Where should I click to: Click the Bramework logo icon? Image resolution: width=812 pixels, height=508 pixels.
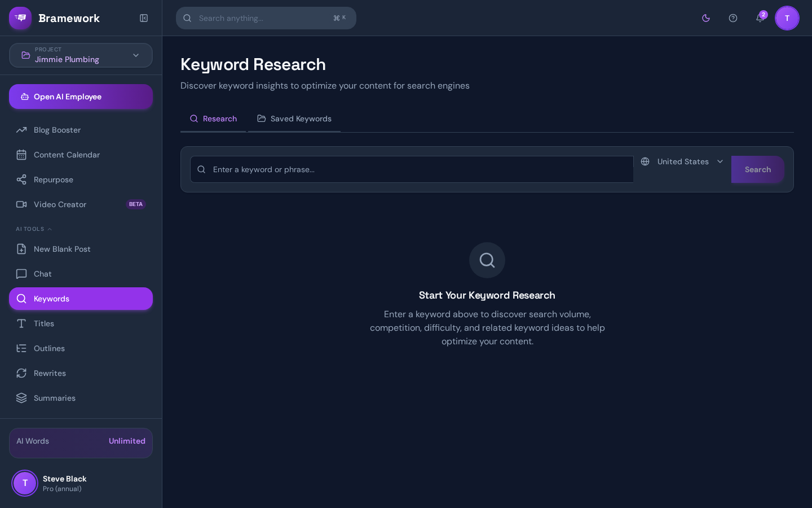click(x=20, y=18)
